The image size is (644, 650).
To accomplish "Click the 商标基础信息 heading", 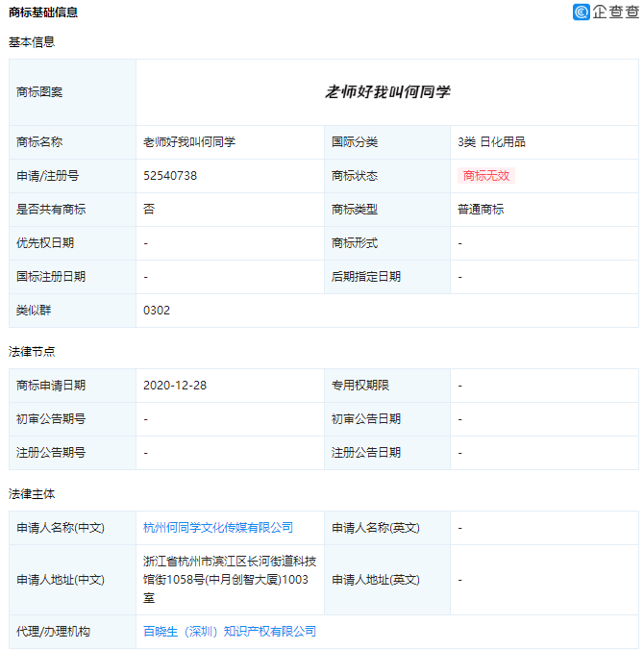I will 43,12.
